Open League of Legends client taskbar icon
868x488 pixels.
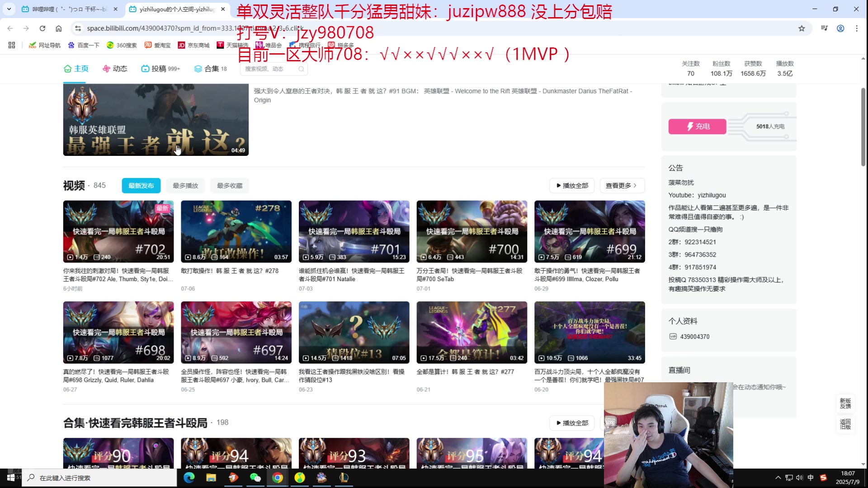pyautogui.click(x=344, y=478)
